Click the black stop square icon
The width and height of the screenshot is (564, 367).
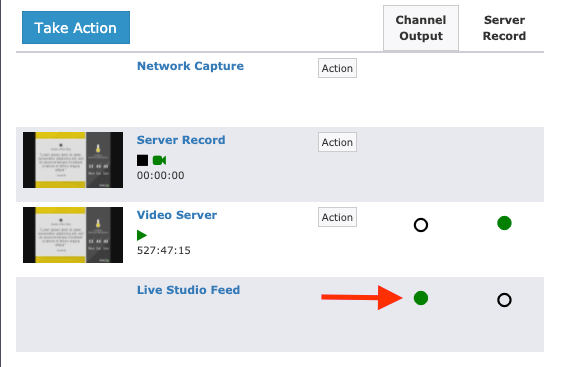(x=142, y=160)
